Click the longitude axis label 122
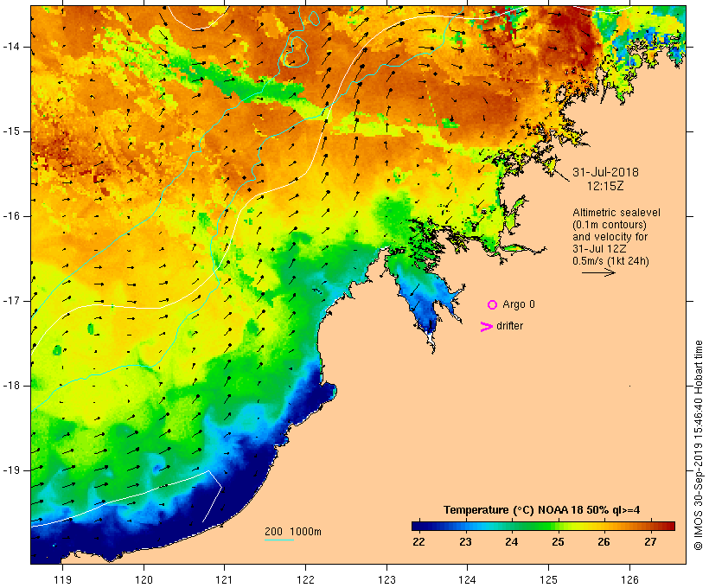709x588 pixels. click(306, 579)
